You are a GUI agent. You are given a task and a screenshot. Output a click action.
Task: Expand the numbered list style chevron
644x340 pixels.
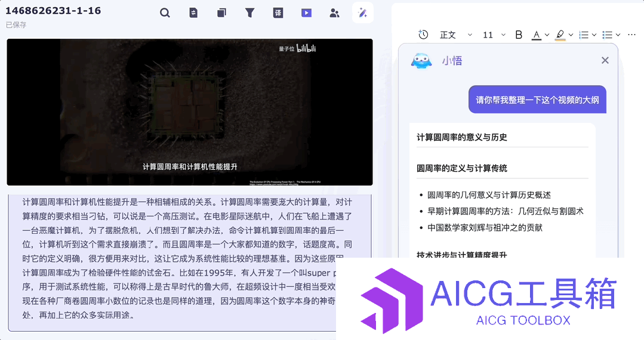[594, 35]
